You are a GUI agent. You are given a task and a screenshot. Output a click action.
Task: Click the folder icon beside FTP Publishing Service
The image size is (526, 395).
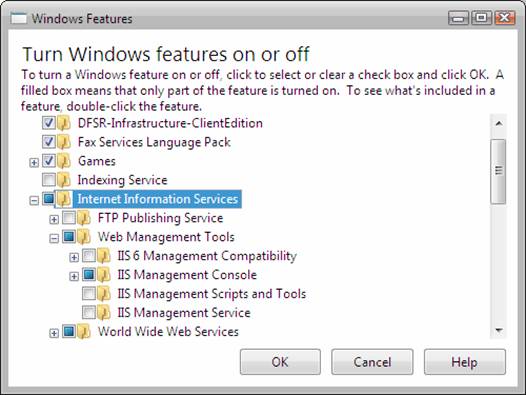(x=84, y=218)
